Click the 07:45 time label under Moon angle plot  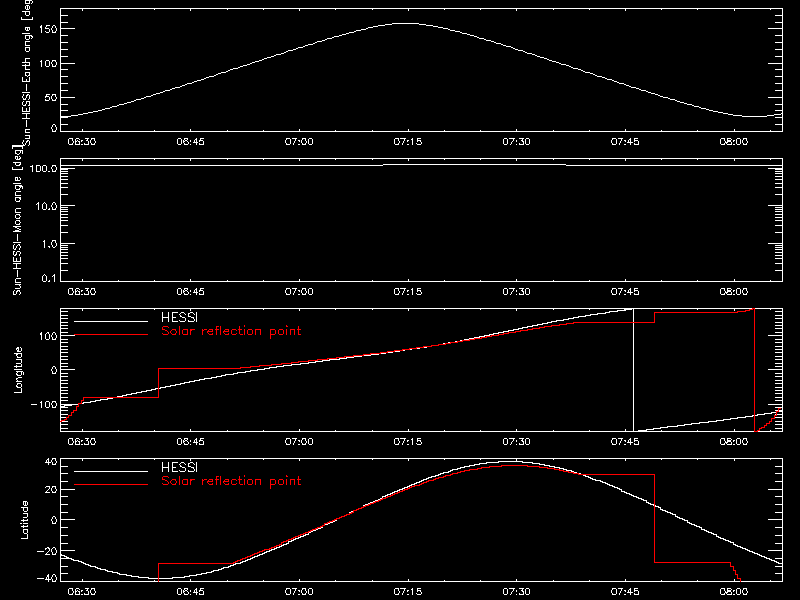tap(625, 291)
